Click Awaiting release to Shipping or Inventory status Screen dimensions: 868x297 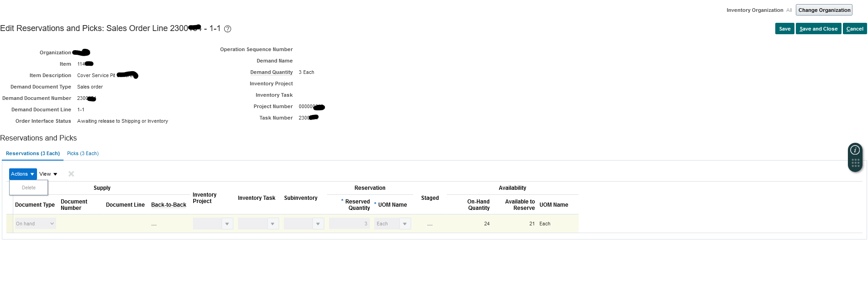tap(122, 121)
